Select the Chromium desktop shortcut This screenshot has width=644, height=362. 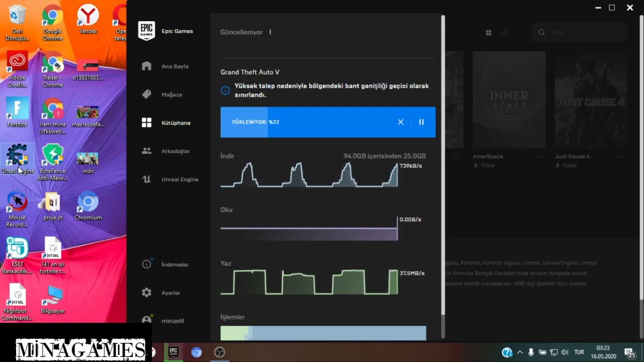tap(88, 206)
